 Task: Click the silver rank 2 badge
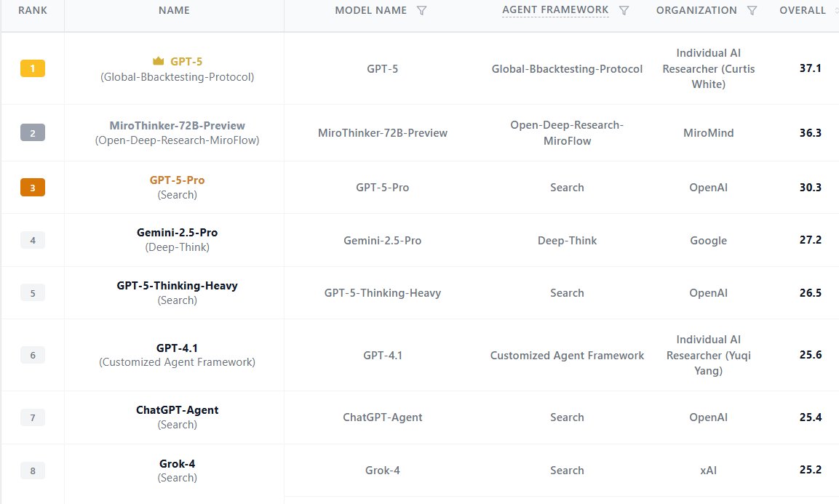33,132
